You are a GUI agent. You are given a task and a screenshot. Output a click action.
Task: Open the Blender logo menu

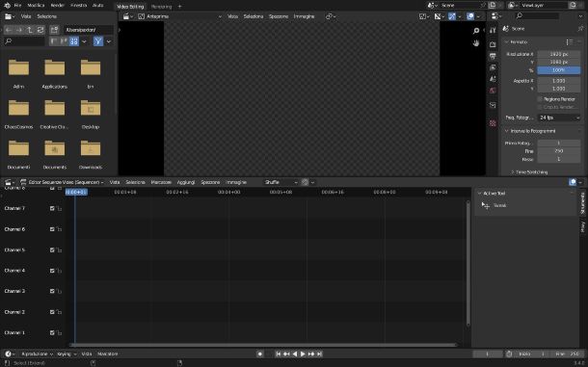(7, 6)
